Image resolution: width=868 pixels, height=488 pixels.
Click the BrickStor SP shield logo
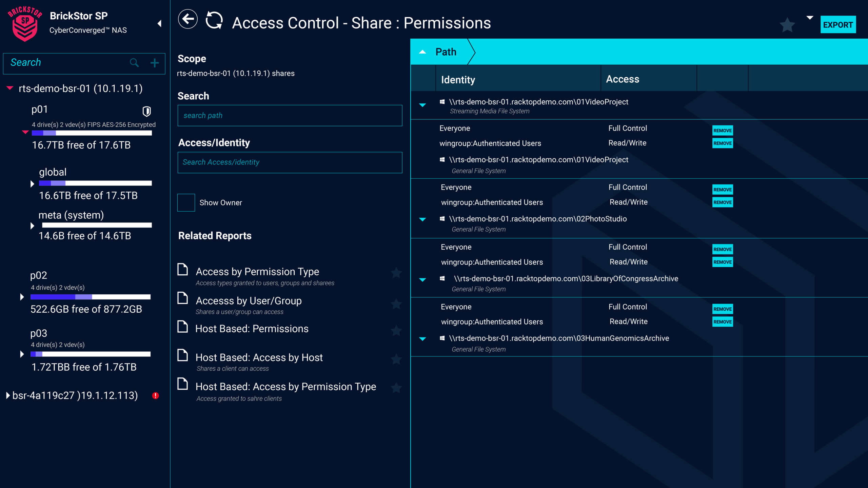click(25, 24)
